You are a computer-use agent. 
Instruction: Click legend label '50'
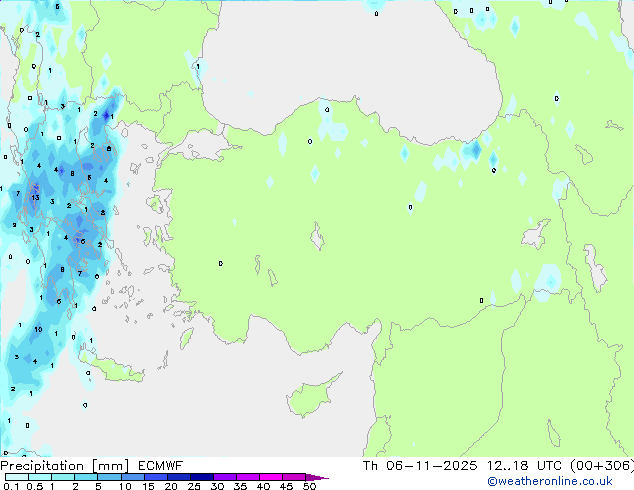pyautogui.click(x=310, y=486)
